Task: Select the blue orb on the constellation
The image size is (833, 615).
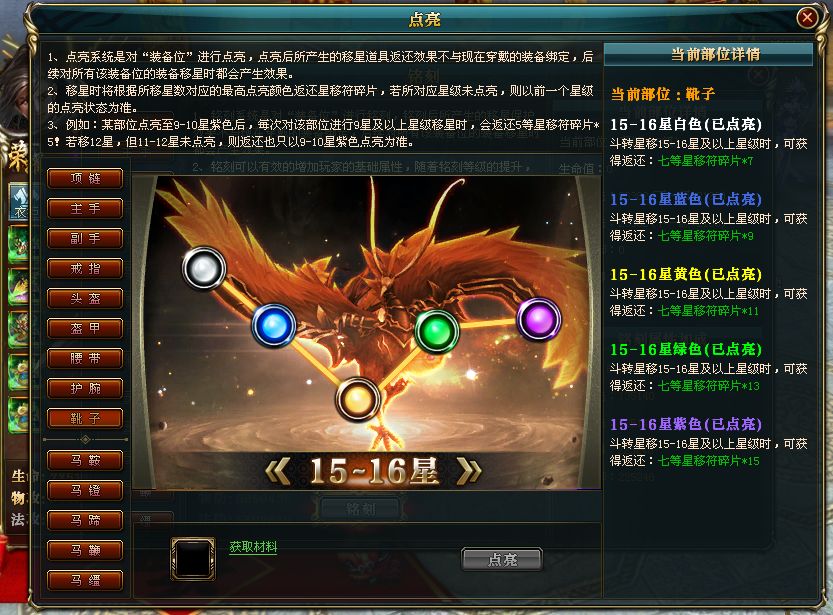Action: pos(274,325)
